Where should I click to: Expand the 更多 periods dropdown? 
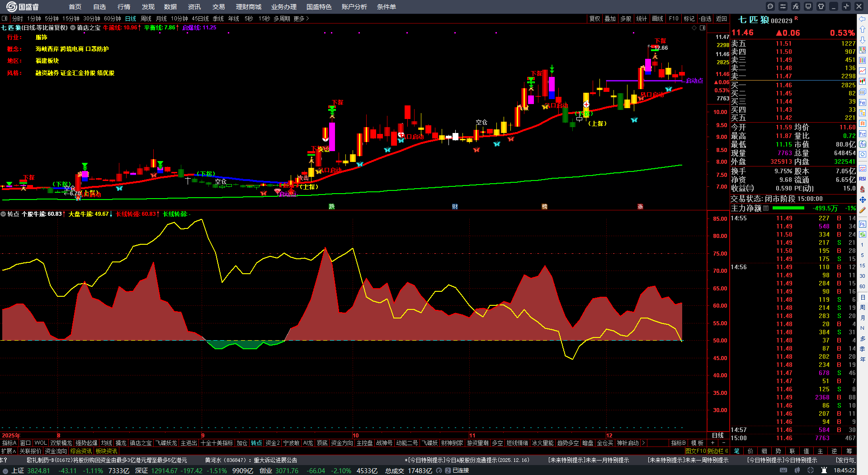pyautogui.click(x=301, y=19)
